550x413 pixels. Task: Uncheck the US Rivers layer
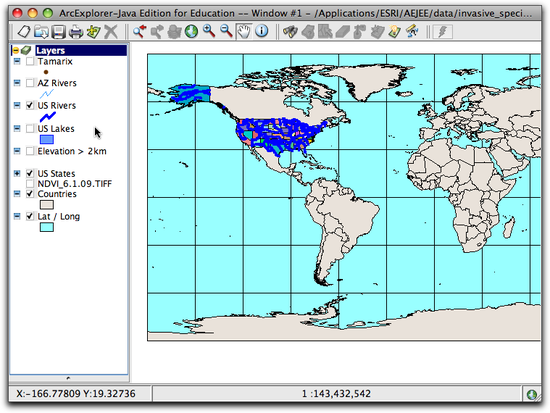pos(30,105)
